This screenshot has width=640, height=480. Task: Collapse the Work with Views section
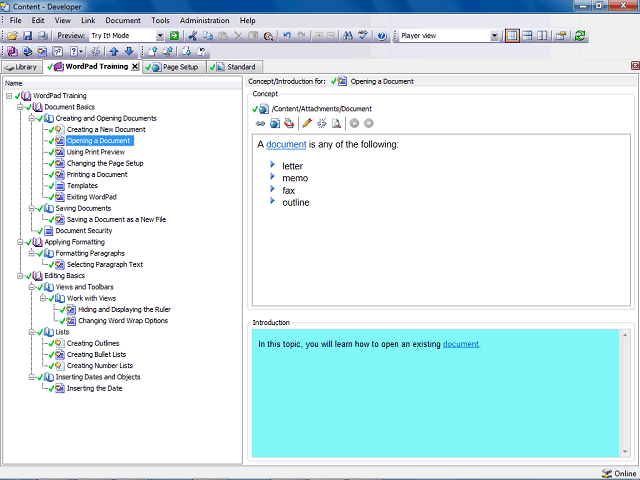[x=43, y=298]
